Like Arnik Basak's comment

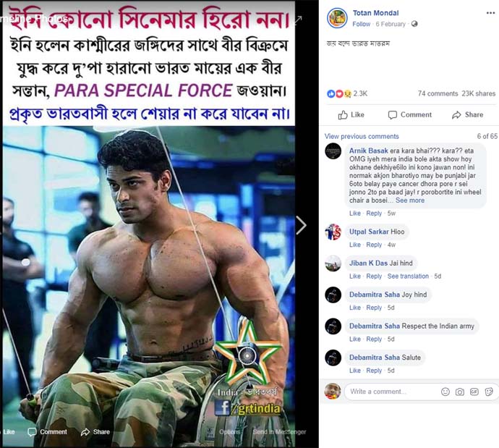tap(355, 214)
